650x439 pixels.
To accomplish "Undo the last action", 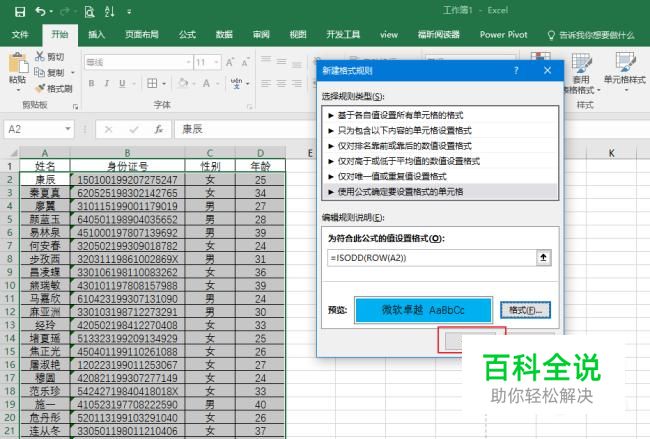I will pos(41,11).
